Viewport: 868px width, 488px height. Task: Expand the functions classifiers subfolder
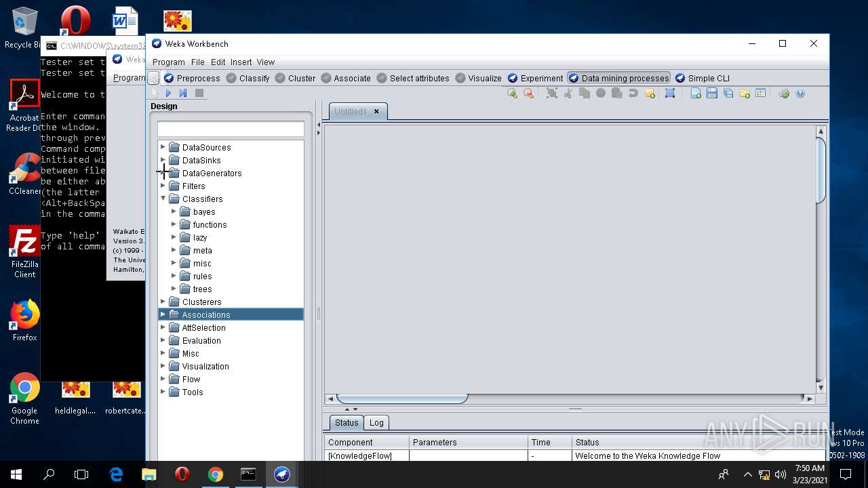click(174, 224)
